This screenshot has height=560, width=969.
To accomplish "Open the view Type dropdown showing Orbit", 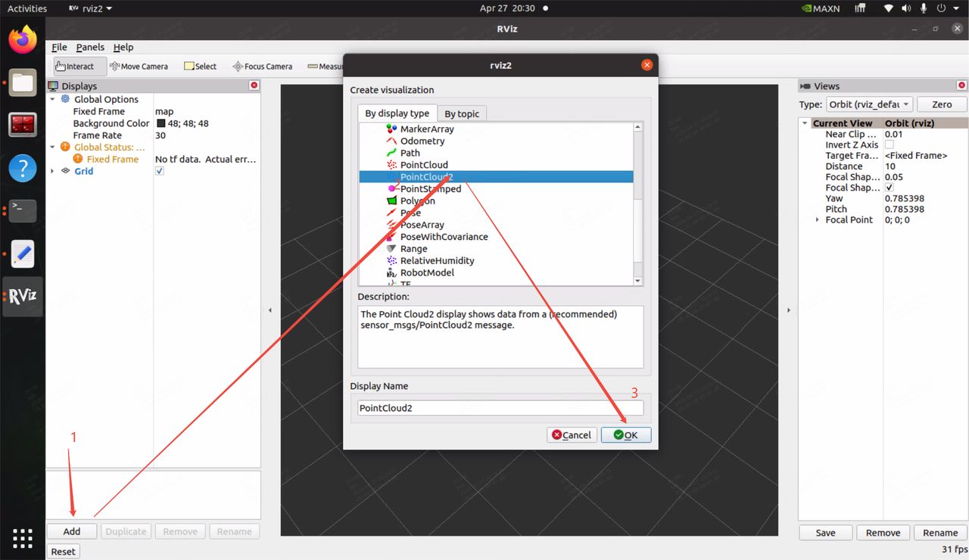I will point(869,104).
